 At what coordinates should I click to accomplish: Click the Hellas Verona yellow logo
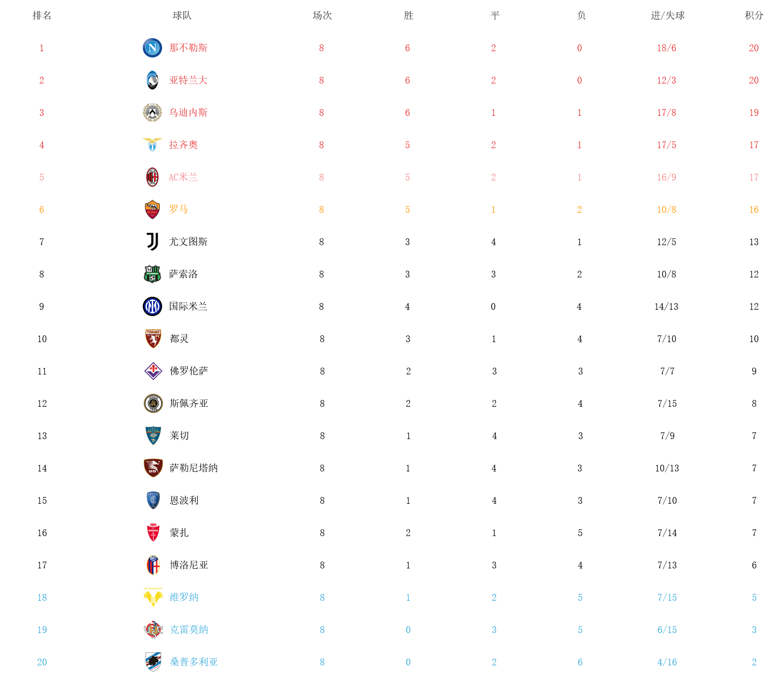pos(153,597)
